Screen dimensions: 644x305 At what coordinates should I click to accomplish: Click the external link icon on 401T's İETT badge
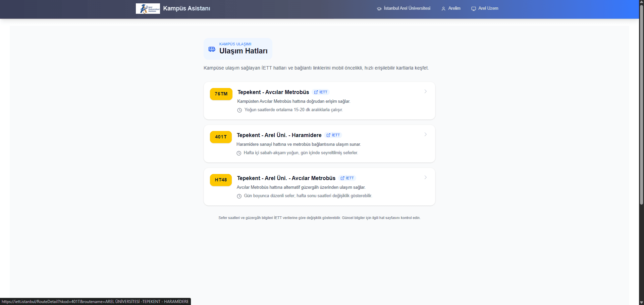click(x=328, y=135)
